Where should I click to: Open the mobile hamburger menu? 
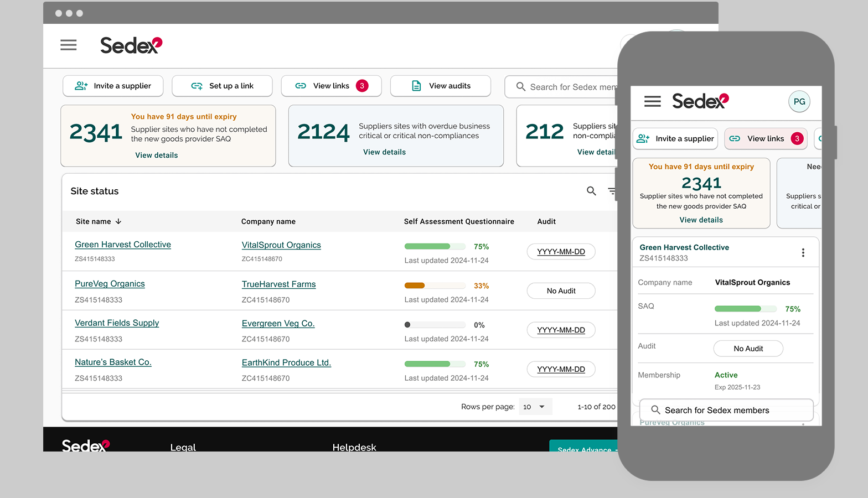pos(652,101)
